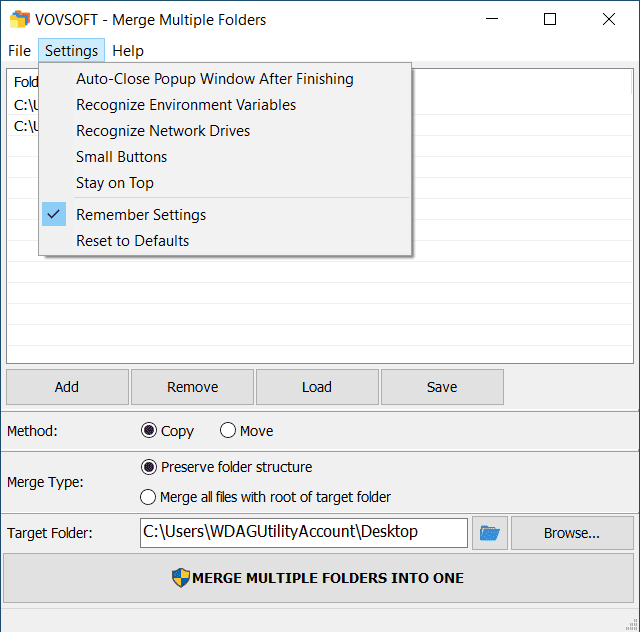Choose Merge all files with root option

tap(148, 497)
